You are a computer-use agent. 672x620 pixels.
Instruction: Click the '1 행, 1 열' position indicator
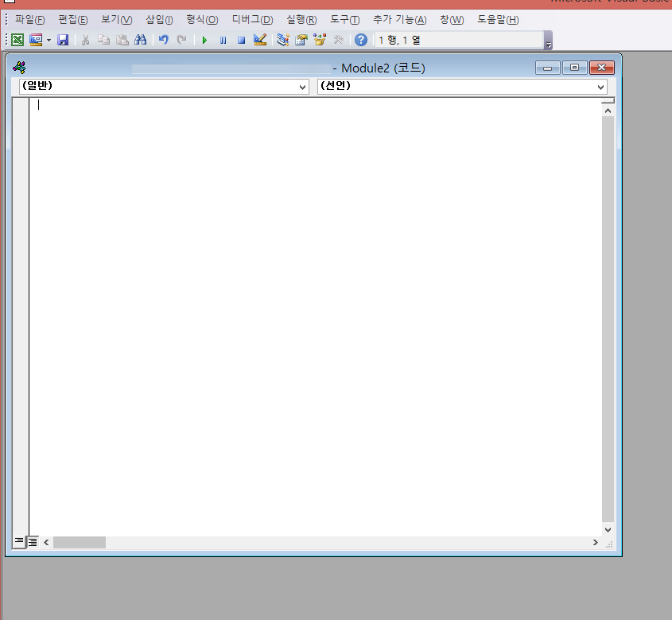pos(459,41)
